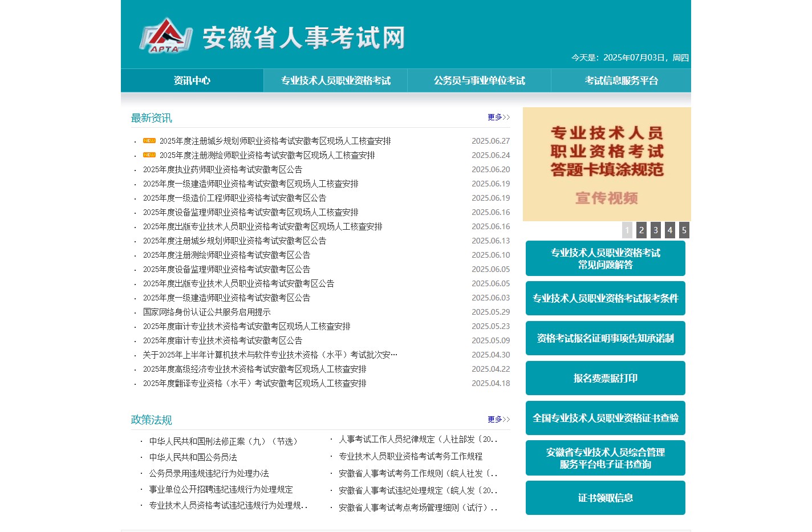The width and height of the screenshot is (812, 532).
Task: Open 安徽省人事考试考点考场管理细则（试行） link
Action: [x=418, y=507]
